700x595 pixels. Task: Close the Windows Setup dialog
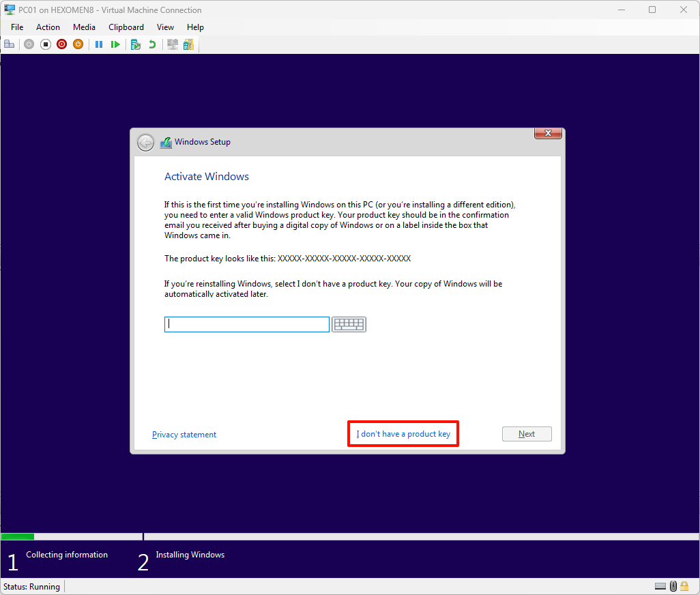pos(549,133)
